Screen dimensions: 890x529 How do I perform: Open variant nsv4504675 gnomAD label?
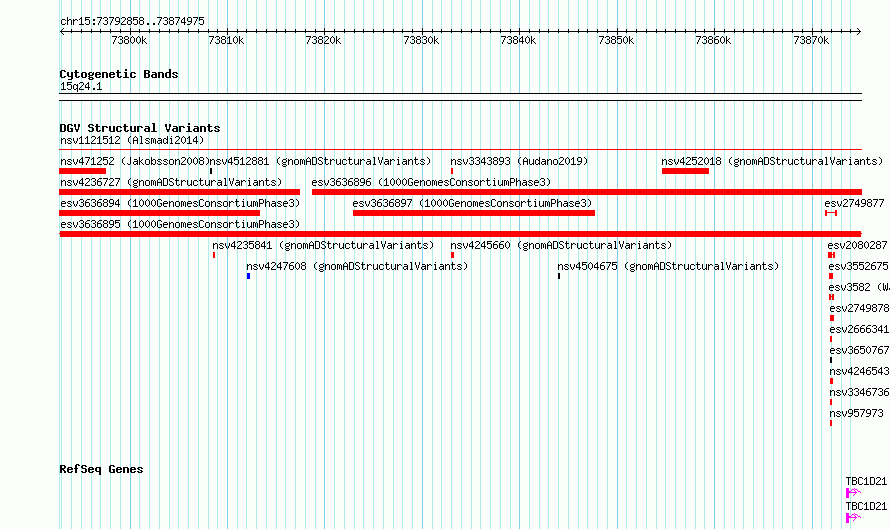coord(668,266)
